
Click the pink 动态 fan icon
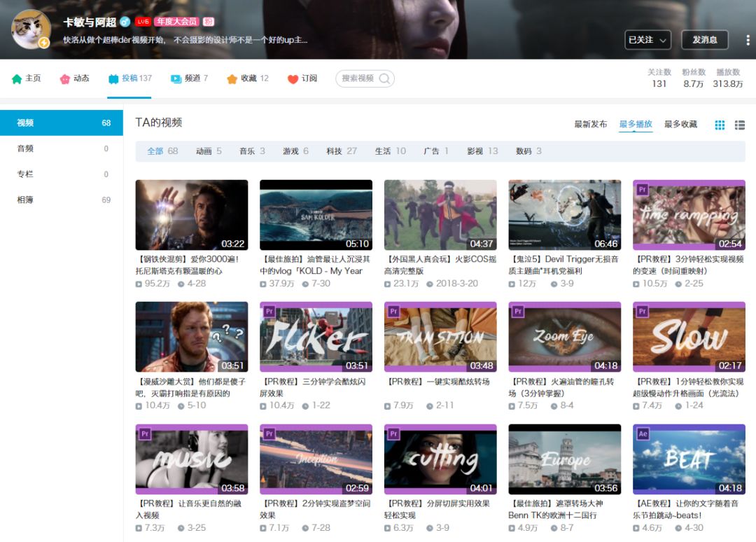pyautogui.click(x=64, y=78)
